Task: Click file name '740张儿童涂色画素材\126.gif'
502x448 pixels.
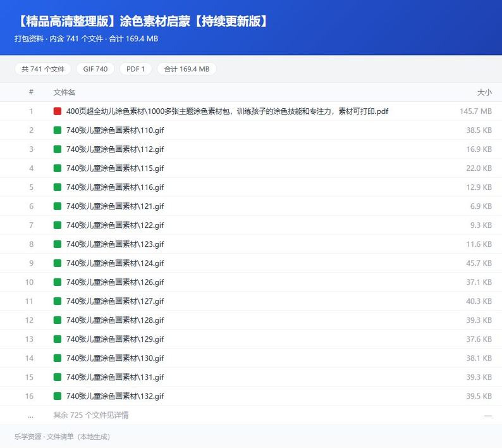Action: pos(115,282)
